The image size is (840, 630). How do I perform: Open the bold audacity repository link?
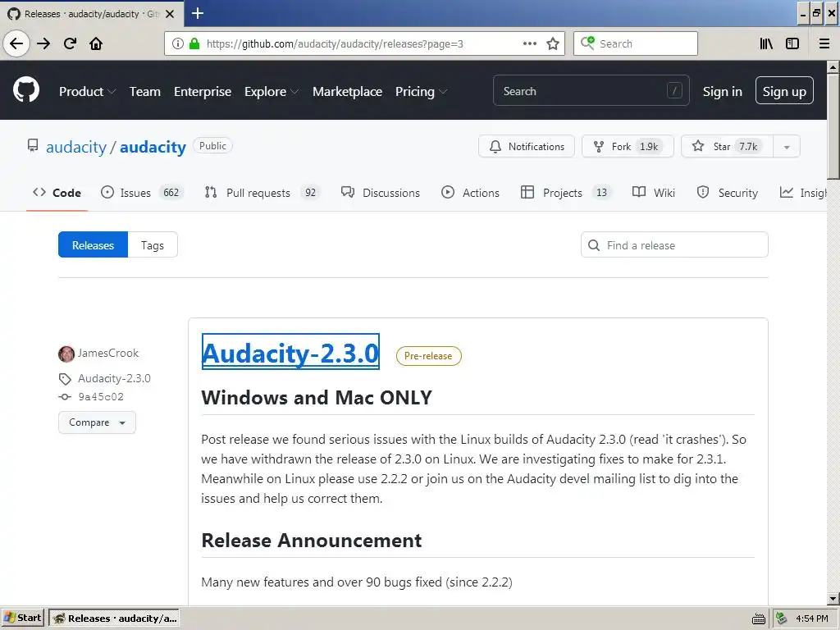[x=153, y=147]
